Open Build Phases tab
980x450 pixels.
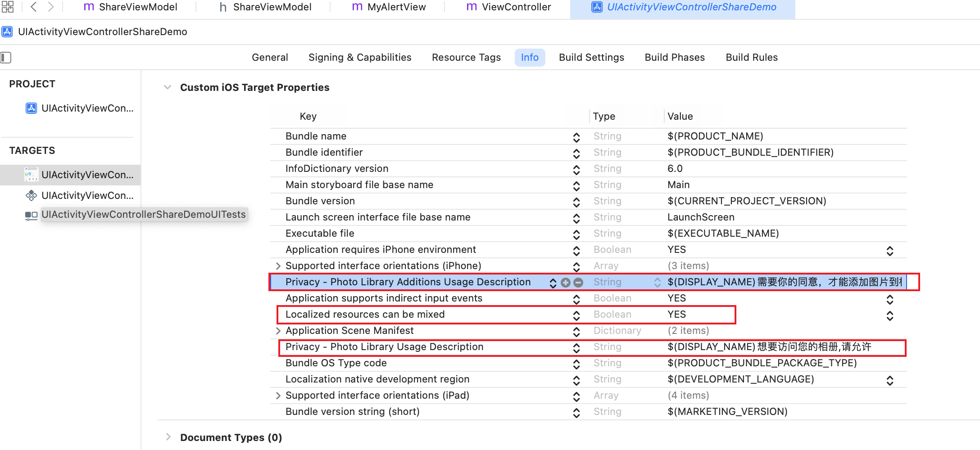click(675, 58)
